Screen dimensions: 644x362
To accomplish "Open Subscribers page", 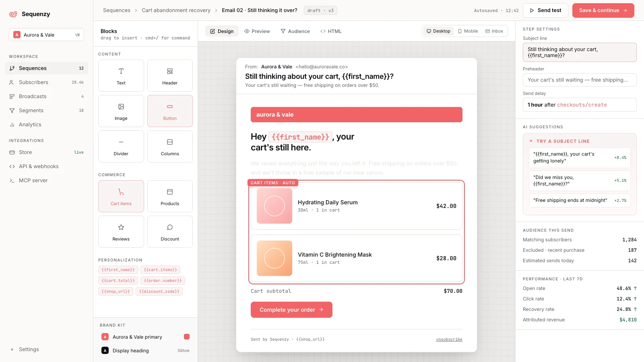I will 46,82.
